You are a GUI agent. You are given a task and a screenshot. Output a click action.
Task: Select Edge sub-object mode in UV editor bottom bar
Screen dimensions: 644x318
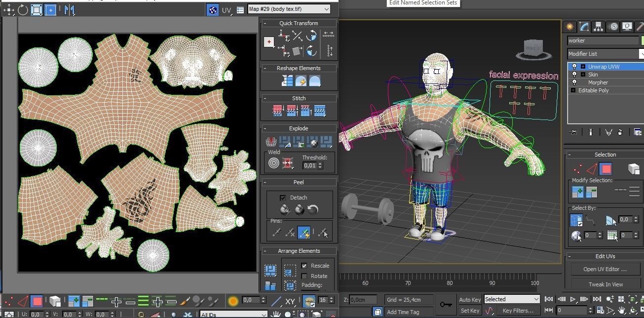click(23, 301)
